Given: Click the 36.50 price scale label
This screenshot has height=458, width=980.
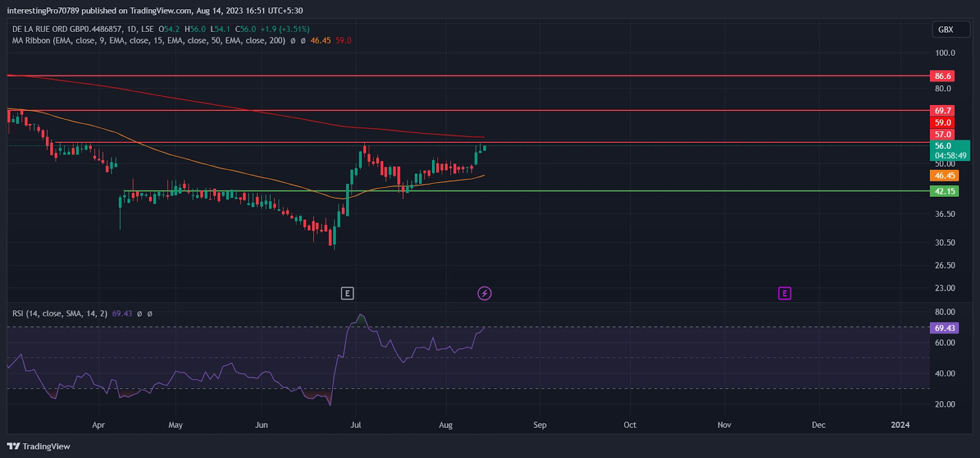Looking at the screenshot, I should 945,214.
